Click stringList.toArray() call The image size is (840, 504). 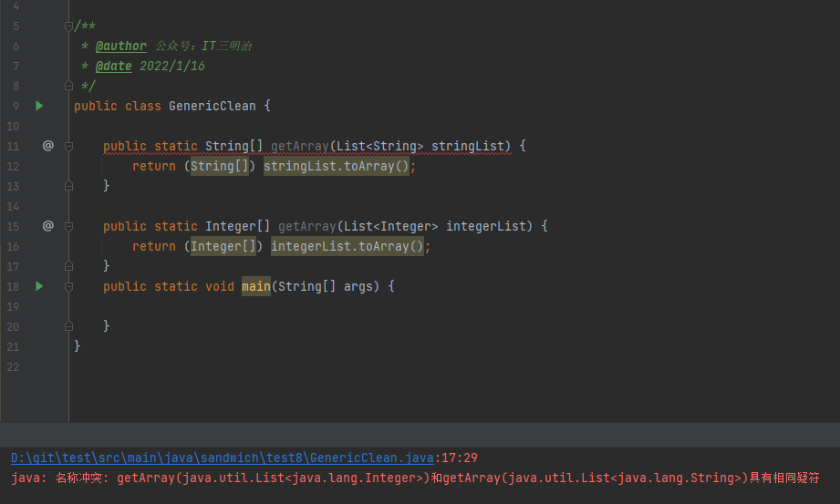(x=337, y=166)
